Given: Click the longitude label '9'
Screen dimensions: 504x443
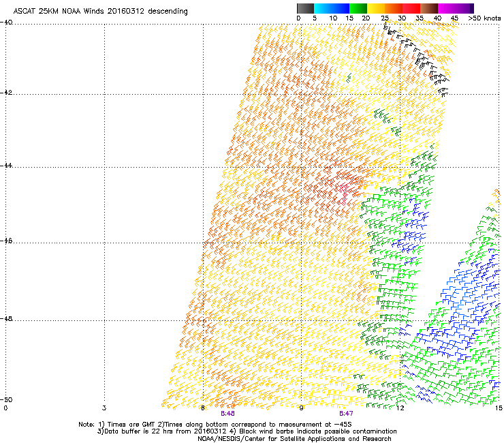Looking at the screenshot, I should click(301, 408).
